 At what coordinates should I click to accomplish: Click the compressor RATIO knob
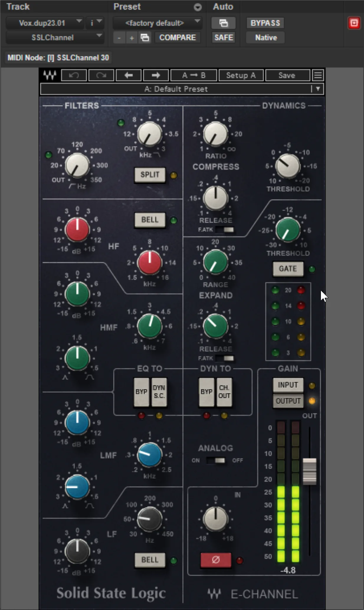(x=216, y=134)
